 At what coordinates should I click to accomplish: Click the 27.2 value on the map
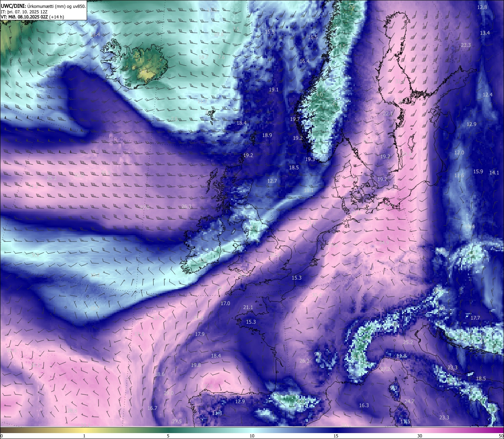385,369
